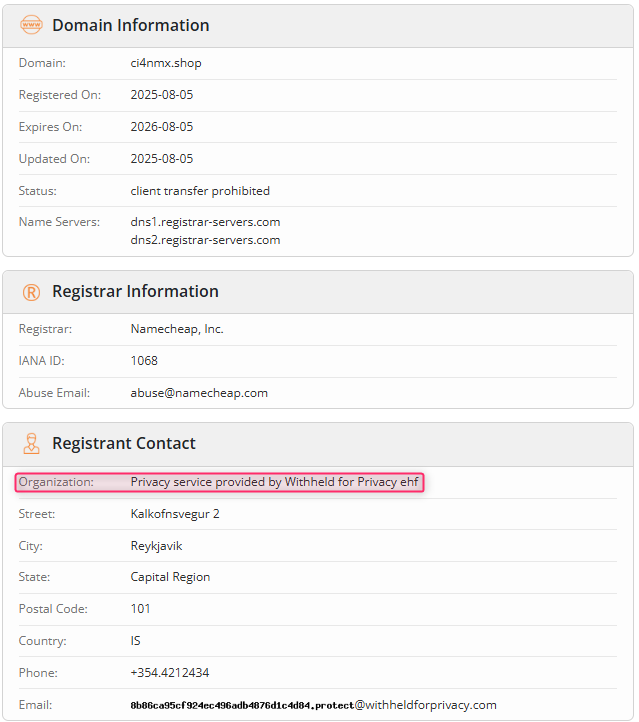Click registrar name Namecheap, Inc.

177,329
